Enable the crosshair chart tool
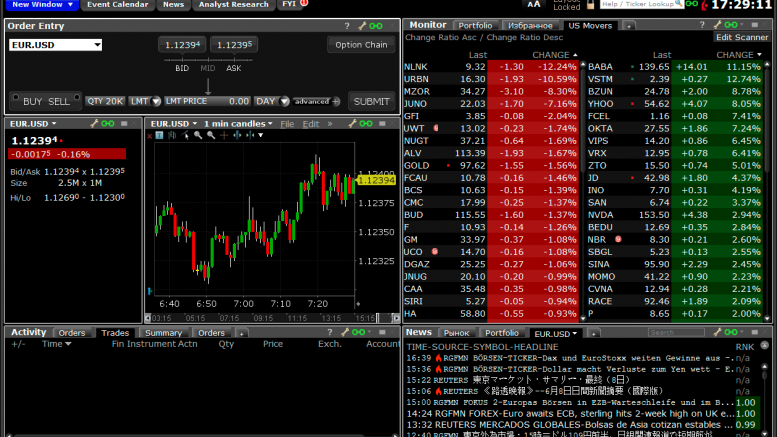 click(224, 135)
